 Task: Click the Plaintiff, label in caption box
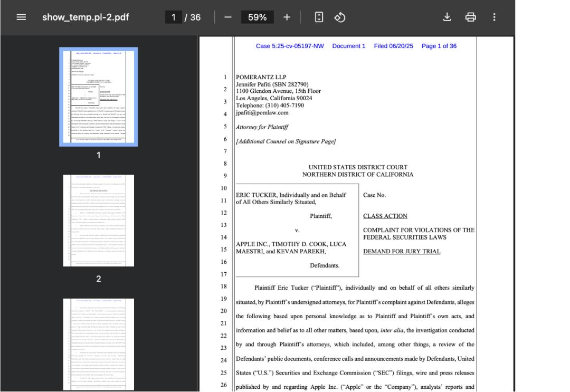point(321,216)
